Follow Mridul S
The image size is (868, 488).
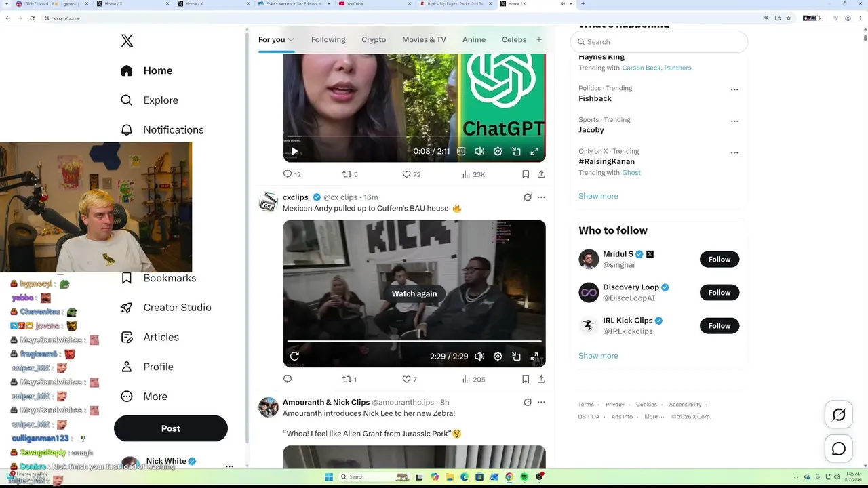click(x=719, y=260)
